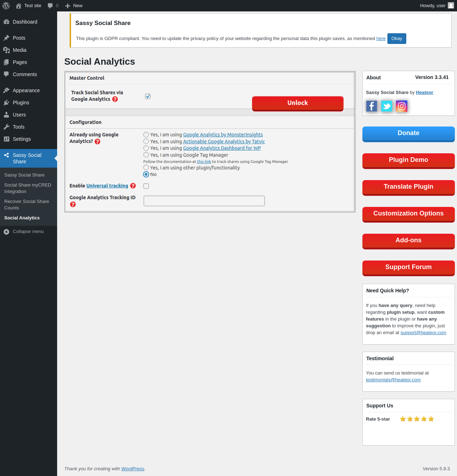Click the plus New icon in admin bar

67,6
